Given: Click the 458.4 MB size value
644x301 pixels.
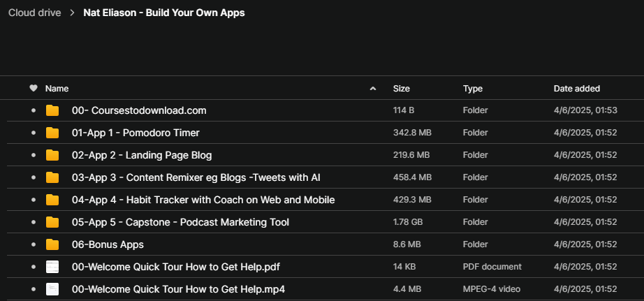Looking at the screenshot, I should coord(412,177).
